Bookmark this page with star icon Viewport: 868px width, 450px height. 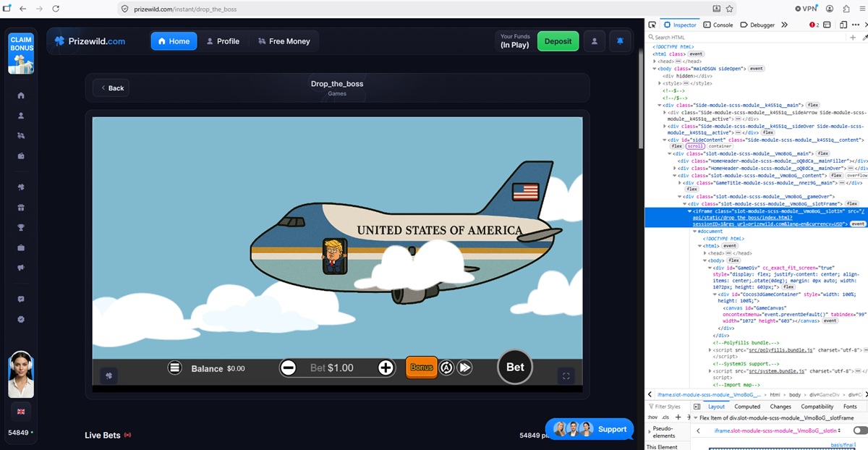tap(730, 9)
